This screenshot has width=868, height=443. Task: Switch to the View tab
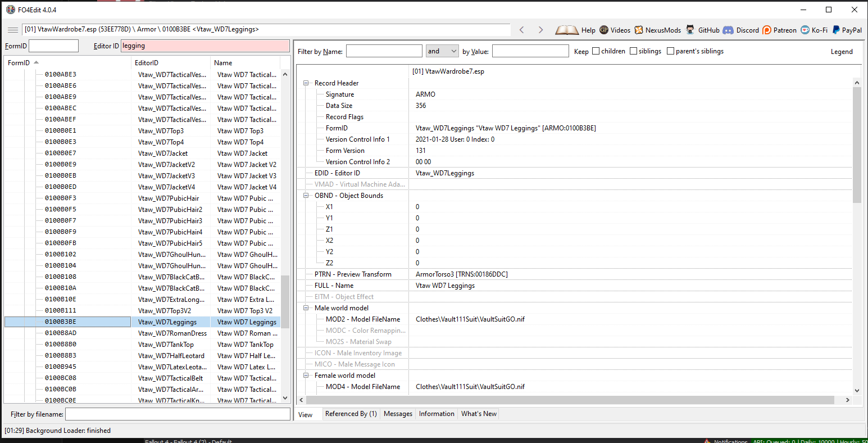click(x=306, y=414)
